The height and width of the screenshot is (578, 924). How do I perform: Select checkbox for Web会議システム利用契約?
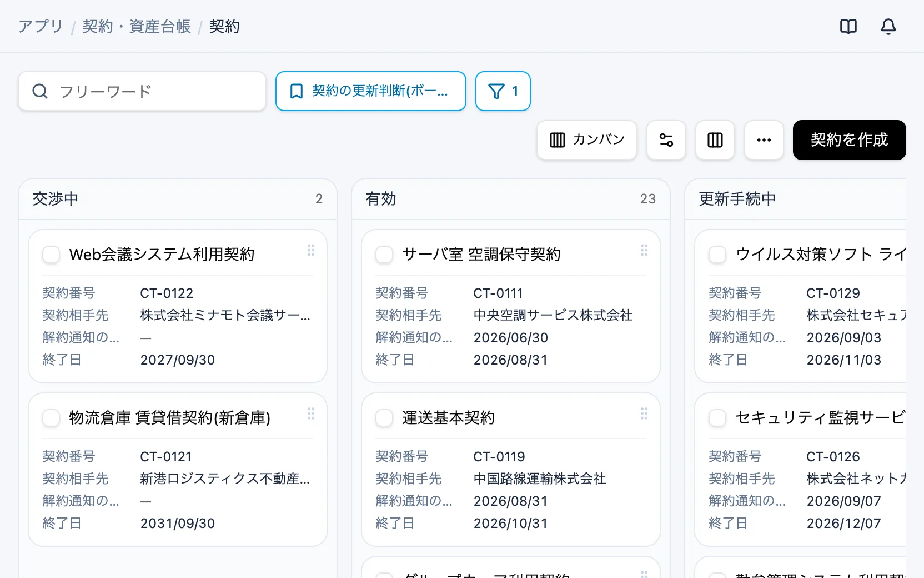51,255
